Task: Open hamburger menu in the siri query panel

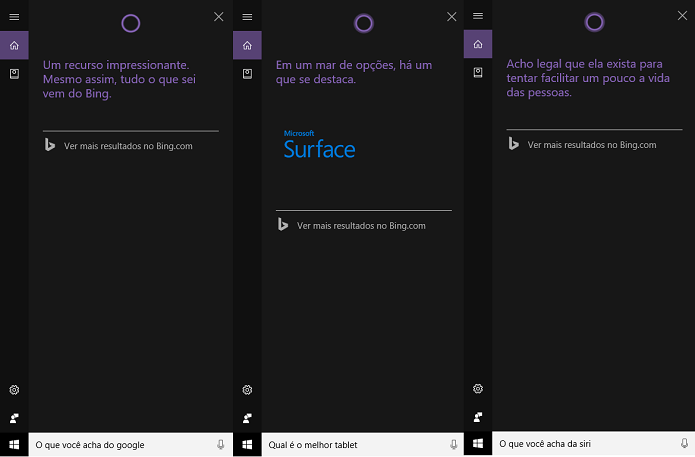Action: (x=478, y=16)
